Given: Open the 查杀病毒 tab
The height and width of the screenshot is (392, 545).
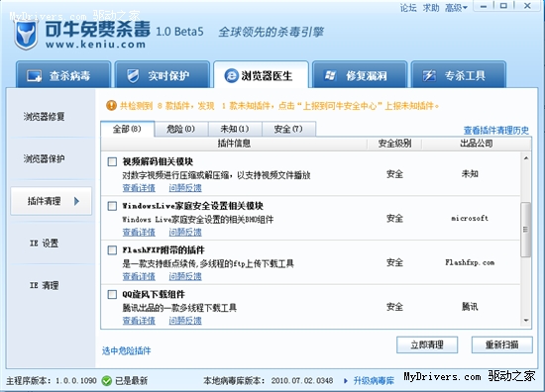Looking at the screenshot, I should (x=63, y=74).
